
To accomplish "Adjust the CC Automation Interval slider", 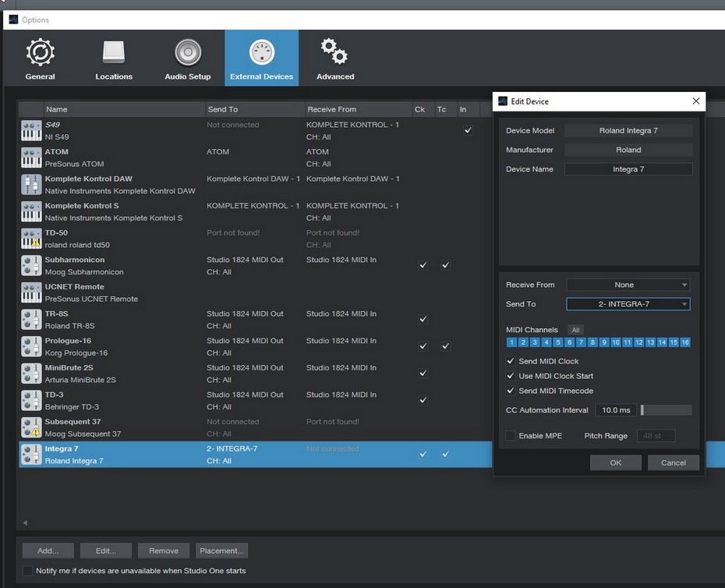I will (666, 410).
